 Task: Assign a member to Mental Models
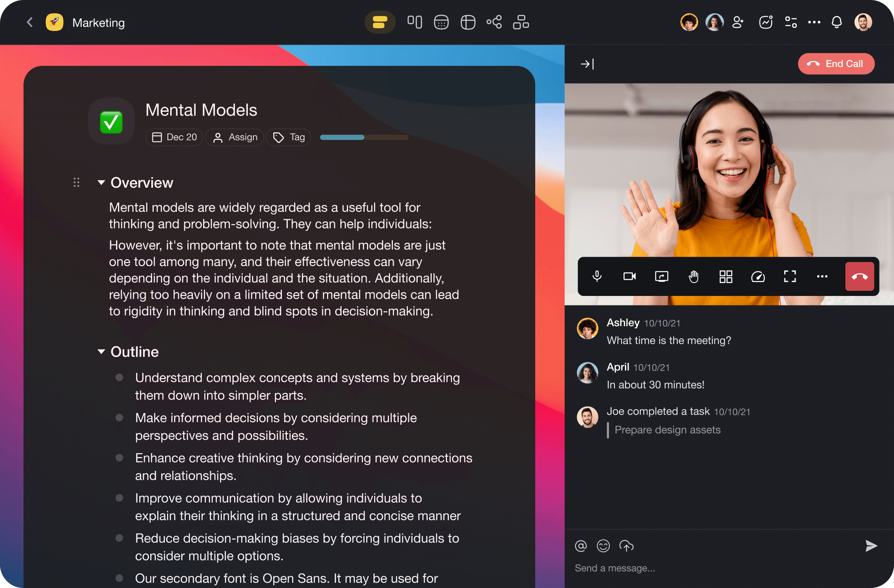click(x=234, y=137)
